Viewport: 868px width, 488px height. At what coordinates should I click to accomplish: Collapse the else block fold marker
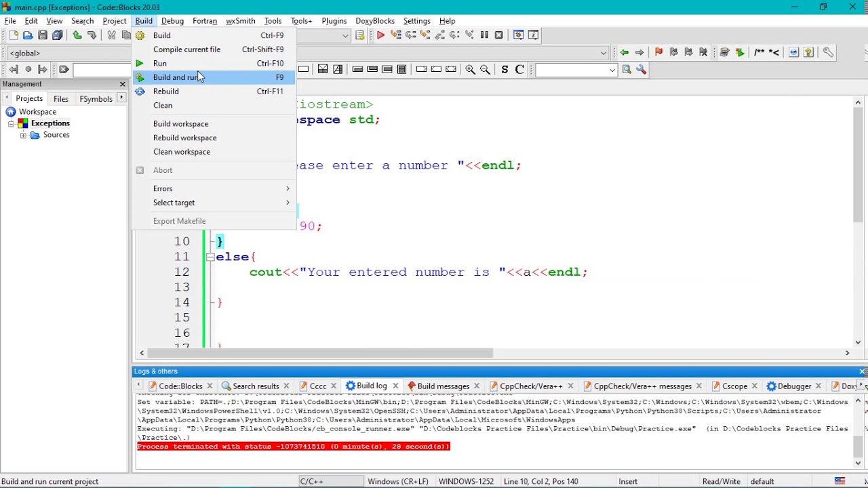click(x=210, y=257)
